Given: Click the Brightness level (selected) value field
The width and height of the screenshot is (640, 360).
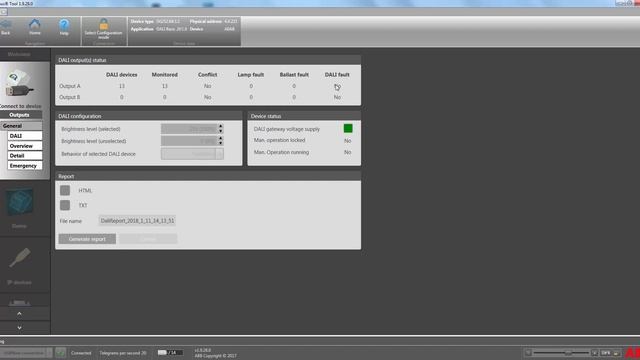Looking at the screenshot, I should 189,129.
